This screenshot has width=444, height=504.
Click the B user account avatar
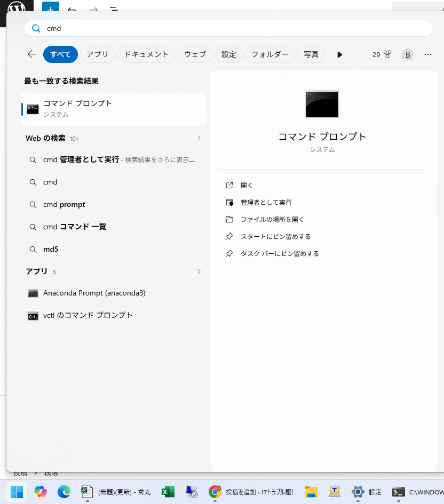click(x=408, y=54)
